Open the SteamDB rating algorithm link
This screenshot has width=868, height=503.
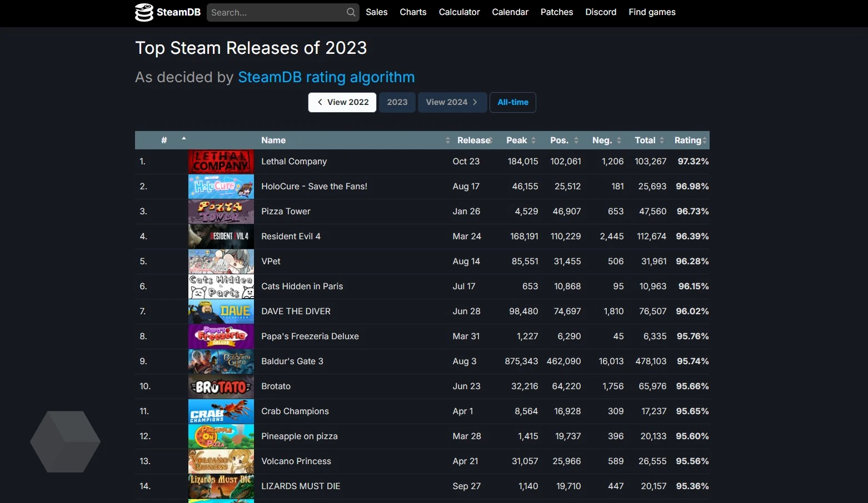pos(326,77)
